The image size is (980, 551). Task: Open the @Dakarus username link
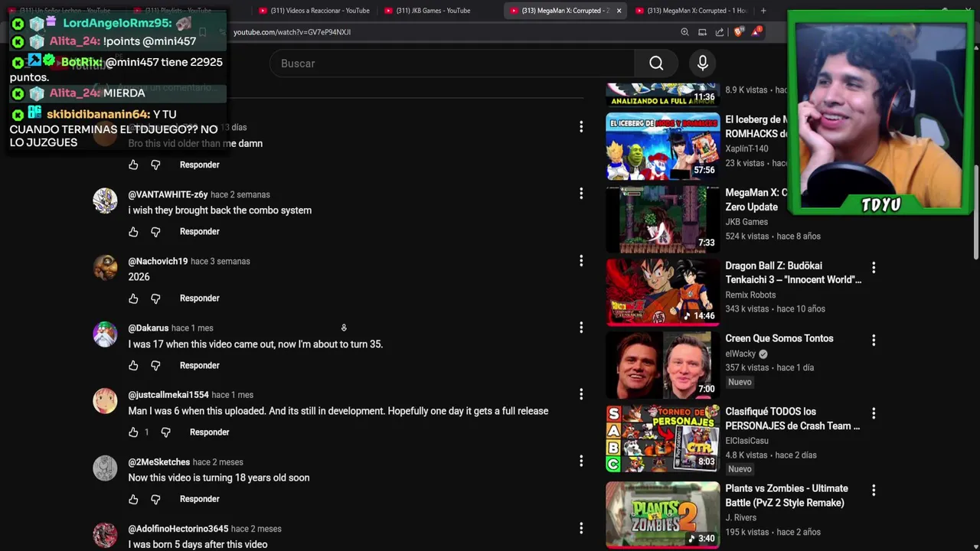coord(148,328)
